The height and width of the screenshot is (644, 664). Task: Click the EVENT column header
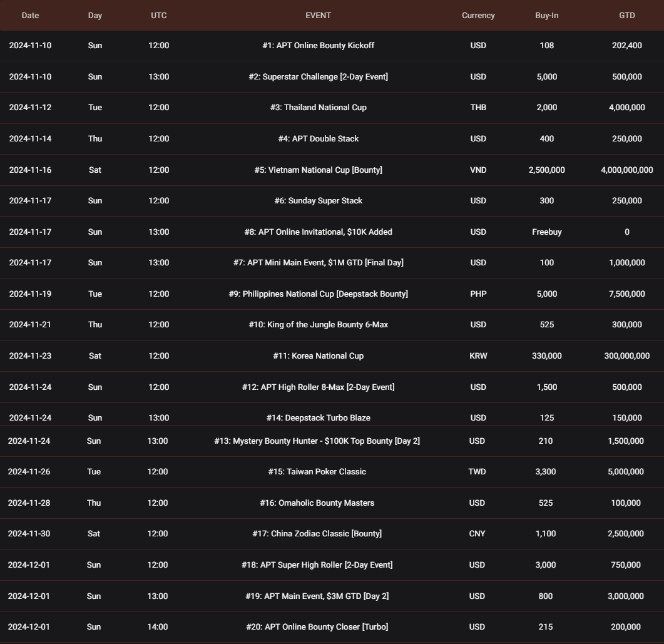point(318,15)
